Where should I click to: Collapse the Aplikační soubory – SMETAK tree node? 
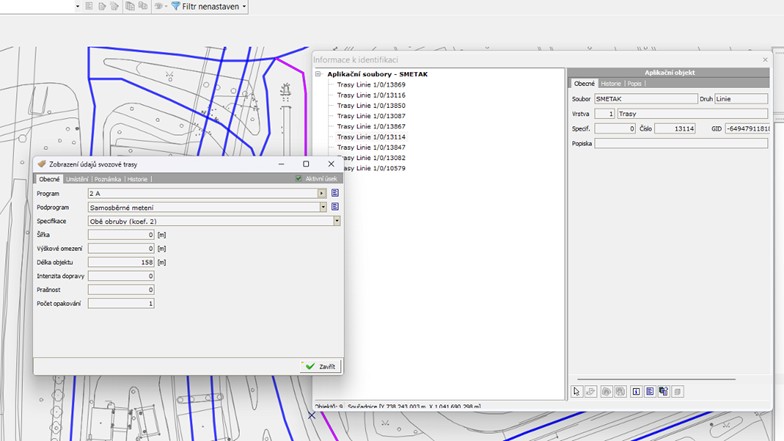click(318, 74)
